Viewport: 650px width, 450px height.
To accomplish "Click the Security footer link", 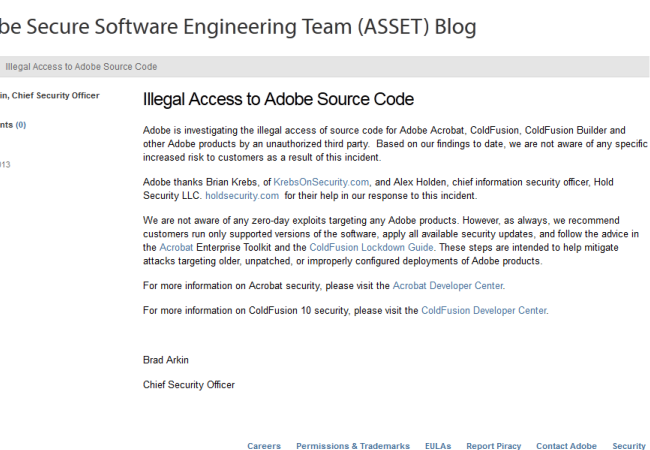I will [629, 445].
